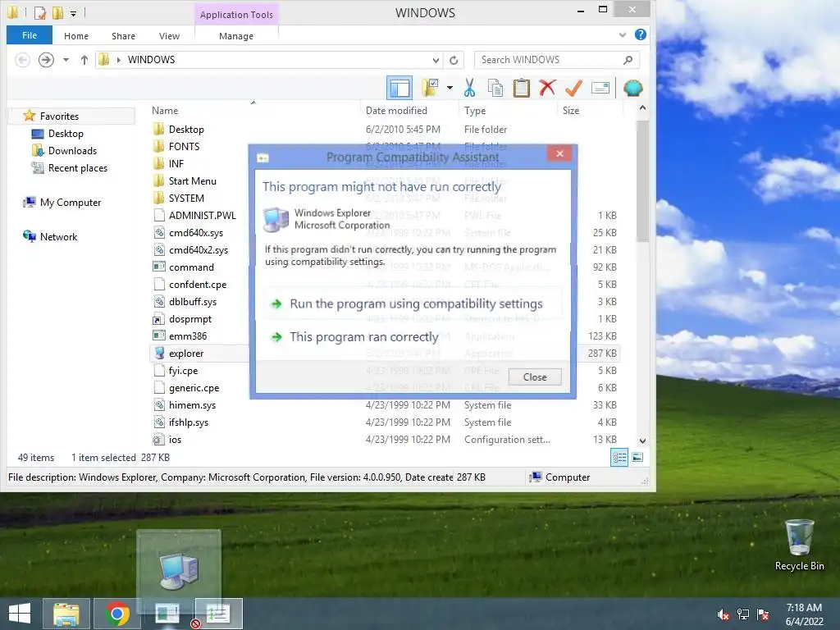This screenshot has width=840, height=630.
Task: Delete item with the red X icon
Action: pyautogui.click(x=547, y=87)
